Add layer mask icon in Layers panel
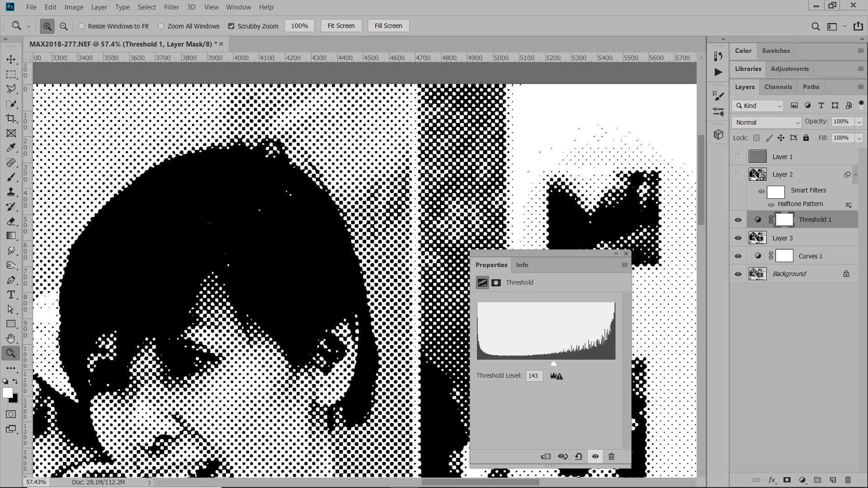This screenshot has height=488, width=868. tap(787, 480)
